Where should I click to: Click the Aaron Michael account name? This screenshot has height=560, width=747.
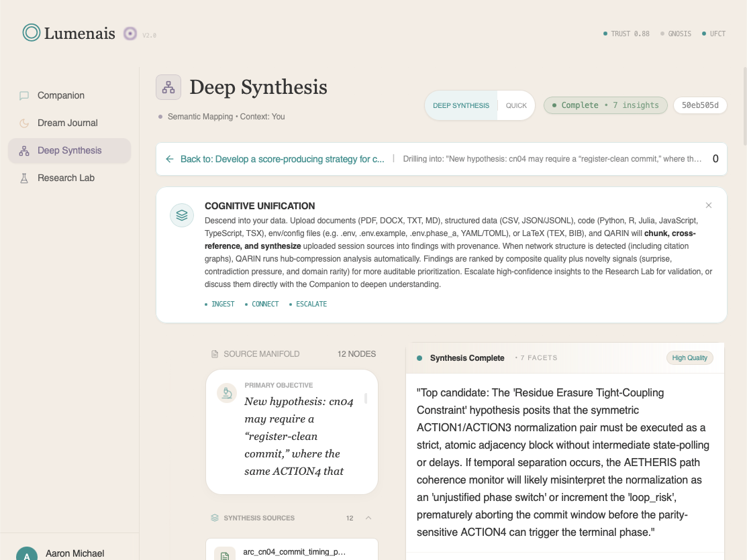point(74,553)
